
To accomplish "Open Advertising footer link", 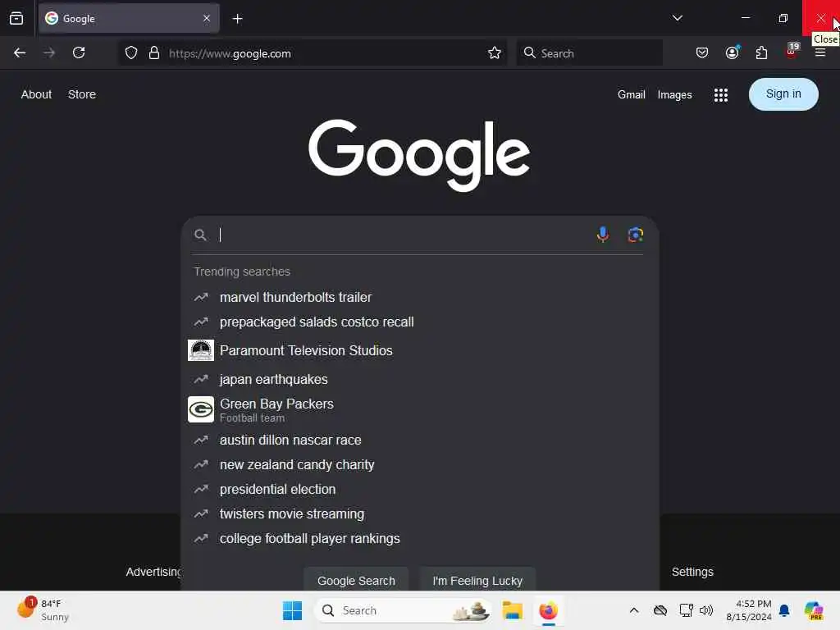I will point(153,572).
